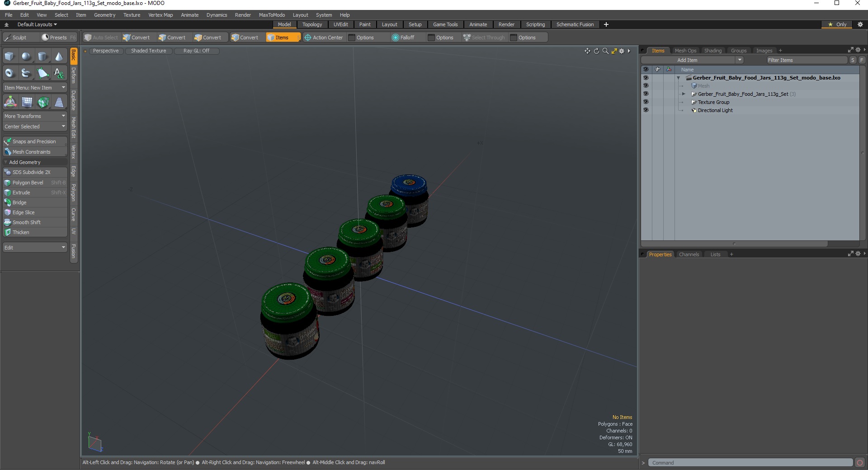Expand the Gerber_Fruit_Baby_Food_Jars_113g_Set group
The width and height of the screenshot is (868, 470).
(x=684, y=94)
